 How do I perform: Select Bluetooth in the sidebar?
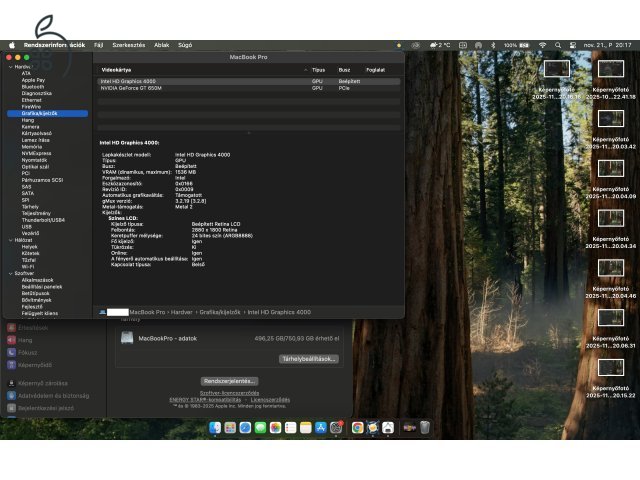coord(33,87)
